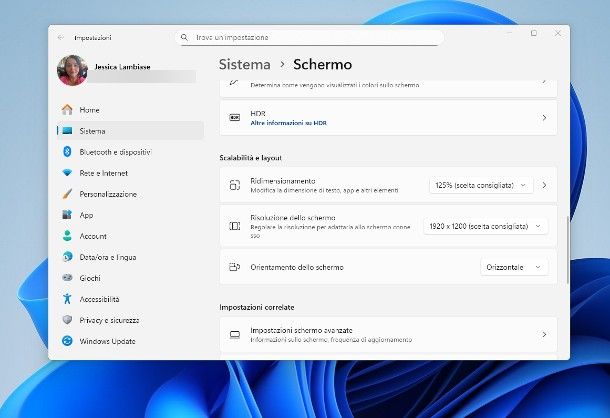Screen dimensions: 610x418
Task: Click the Bluetooth icon in the sidebar
Action: [x=67, y=152]
